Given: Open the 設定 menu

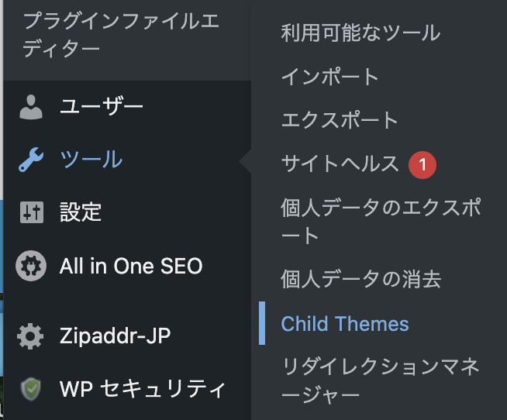Looking at the screenshot, I should tap(81, 212).
